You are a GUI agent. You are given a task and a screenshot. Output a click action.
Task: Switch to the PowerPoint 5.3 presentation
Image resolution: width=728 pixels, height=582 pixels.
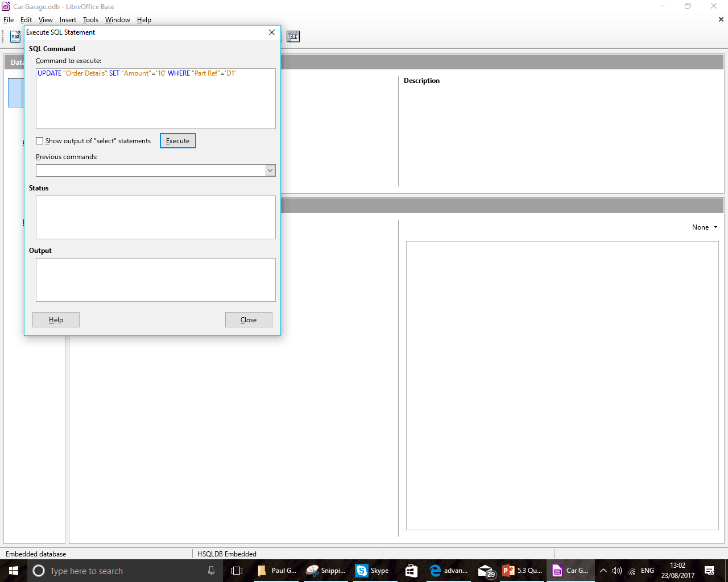pyautogui.click(x=522, y=571)
